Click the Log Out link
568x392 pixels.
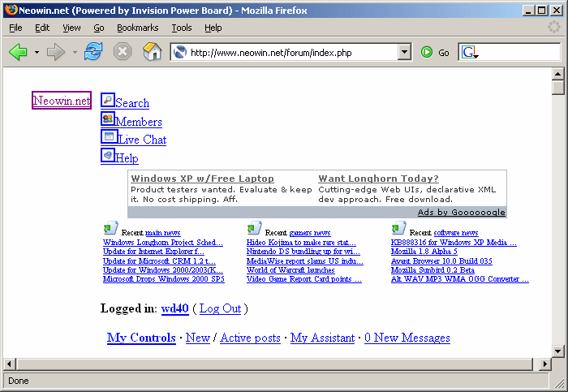point(220,308)
